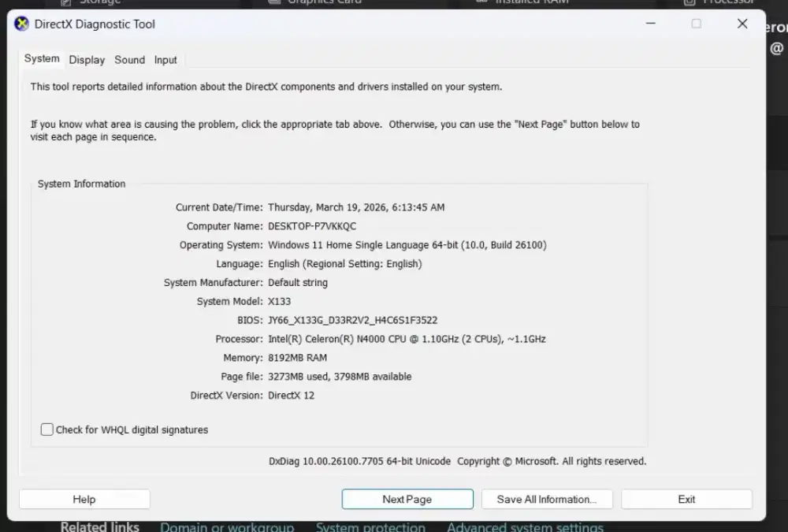
Task: Select the Input tab
Action: click(165, 60)
